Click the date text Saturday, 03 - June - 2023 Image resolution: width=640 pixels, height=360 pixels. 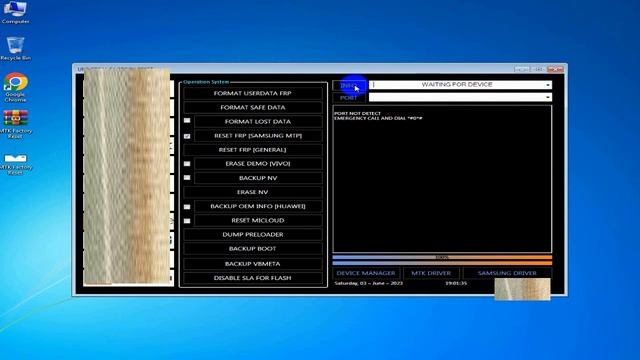(369, 283)
